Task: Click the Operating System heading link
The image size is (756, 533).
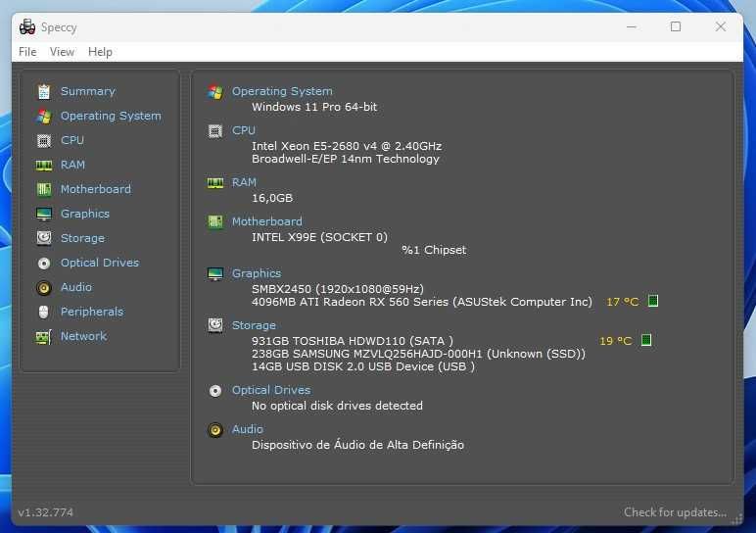Action: (282, 91)
